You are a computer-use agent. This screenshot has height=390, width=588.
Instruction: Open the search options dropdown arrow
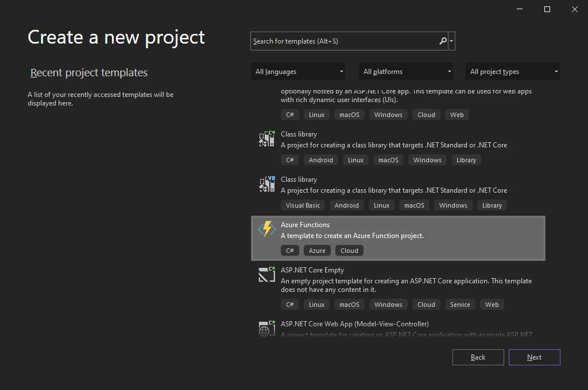click(452, 41)
